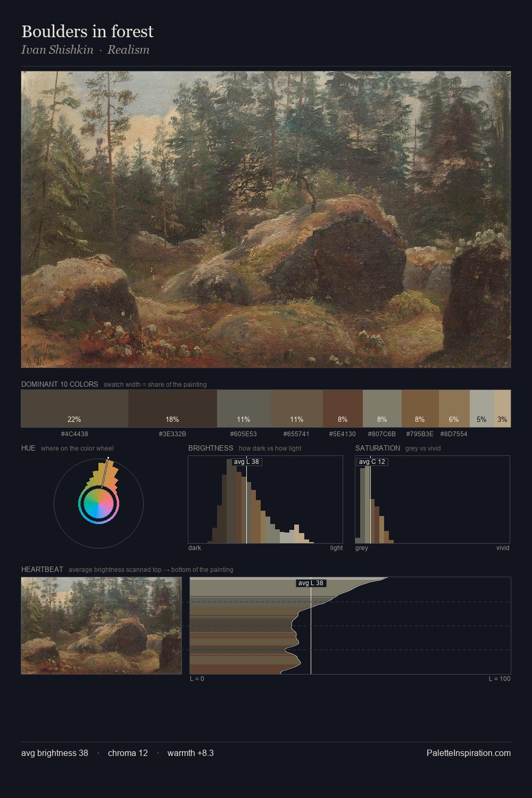This screenshot has width=532, height=798.
Task: Click the title Boulders in forest
Action: click(87, 31)
